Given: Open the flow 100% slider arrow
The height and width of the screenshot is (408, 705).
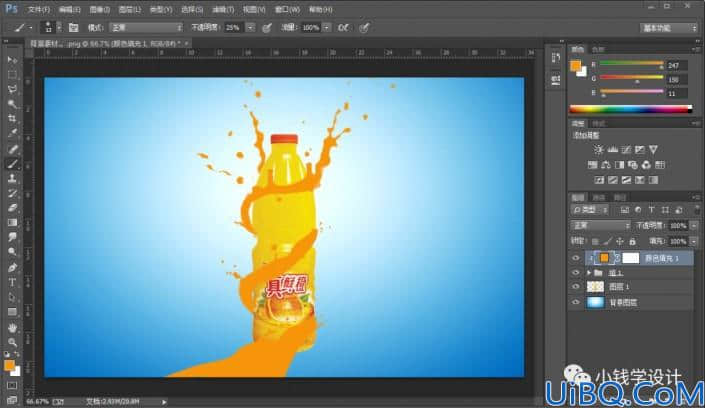Looking at the screenshot, I should tap(326, 28).
